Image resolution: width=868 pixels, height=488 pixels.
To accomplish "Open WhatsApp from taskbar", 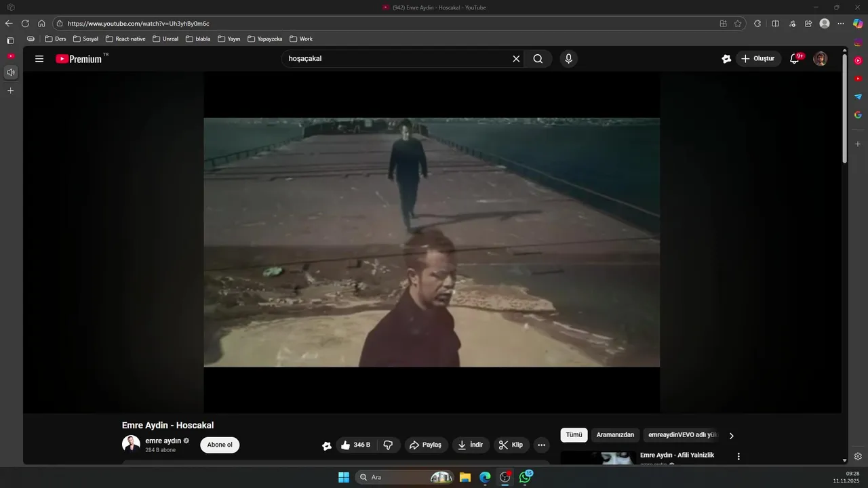I will (526, 477).
